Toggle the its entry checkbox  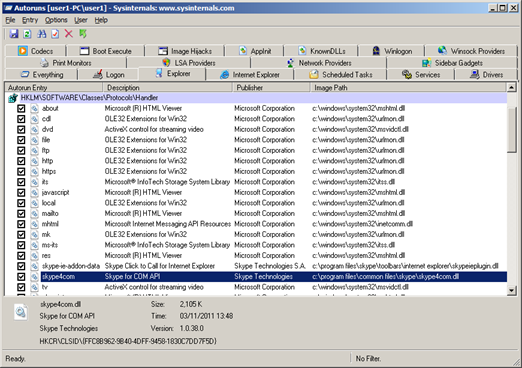point(21,182)
